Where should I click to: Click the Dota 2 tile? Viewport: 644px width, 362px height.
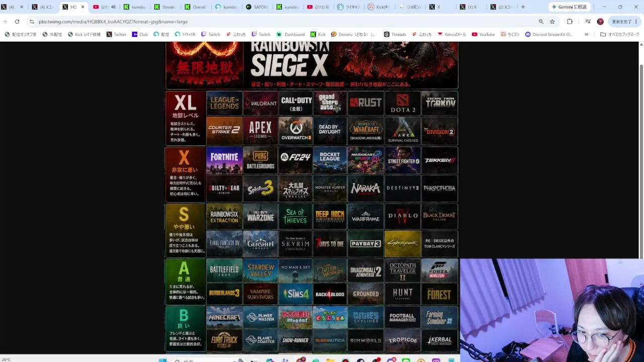pyautogui.click(x=403, y=103)
